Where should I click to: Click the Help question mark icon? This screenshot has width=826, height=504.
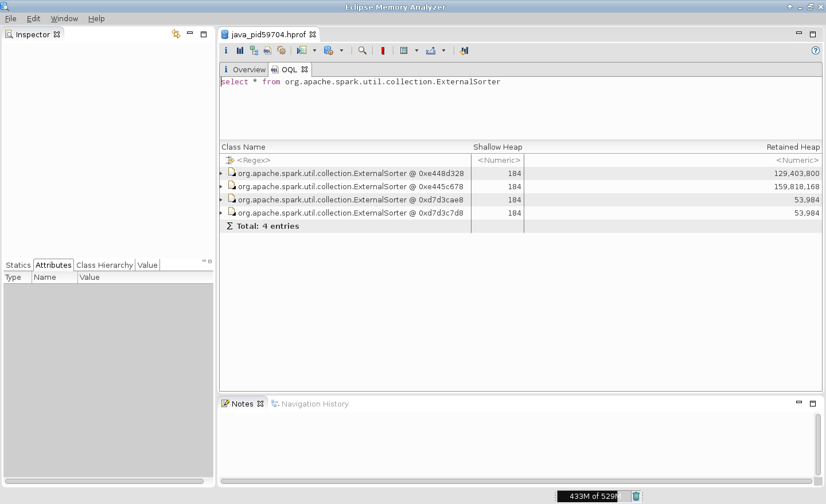(x=816, y=50)
